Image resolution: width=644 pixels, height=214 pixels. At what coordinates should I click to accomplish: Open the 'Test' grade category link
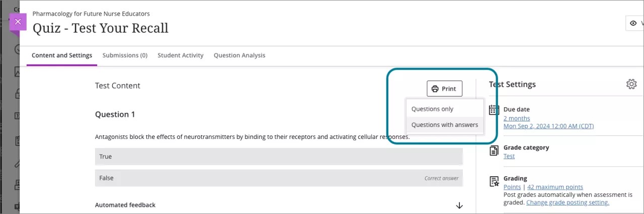click(509, 156)
